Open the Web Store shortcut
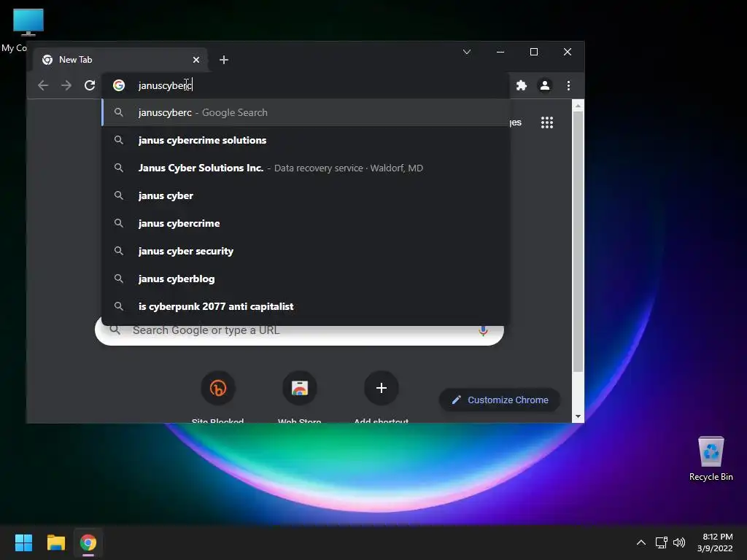This screenshot has height=560, width=747. click(x=300, y=388)
